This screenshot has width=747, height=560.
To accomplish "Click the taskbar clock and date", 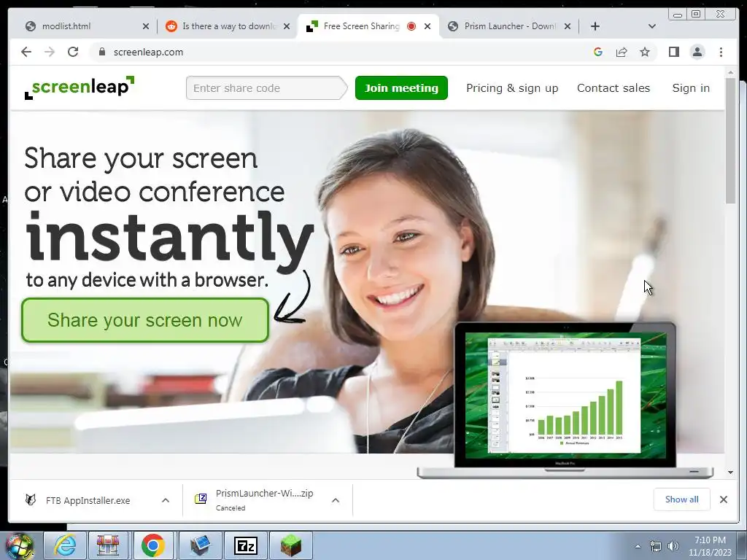I will click(710, 546).
